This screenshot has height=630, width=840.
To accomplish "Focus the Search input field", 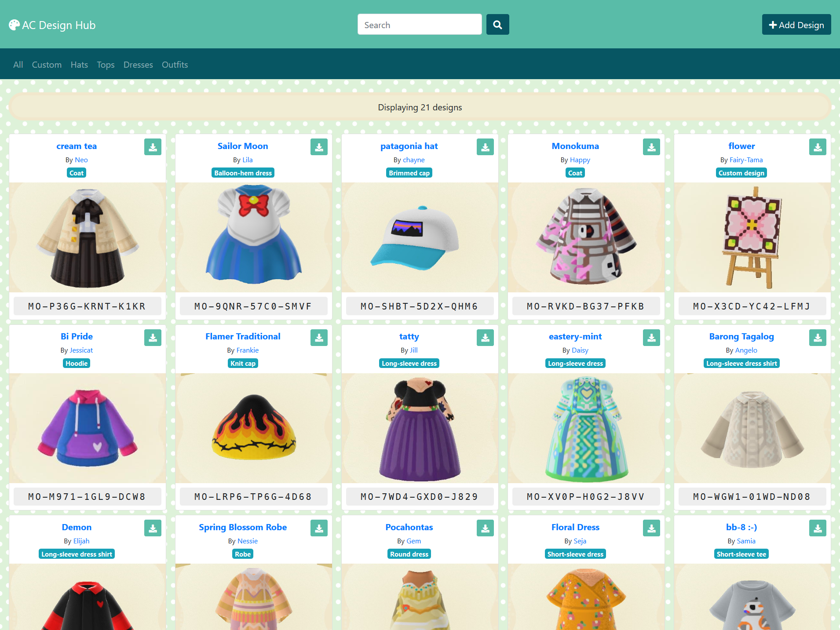I will (x=420, y=25).
